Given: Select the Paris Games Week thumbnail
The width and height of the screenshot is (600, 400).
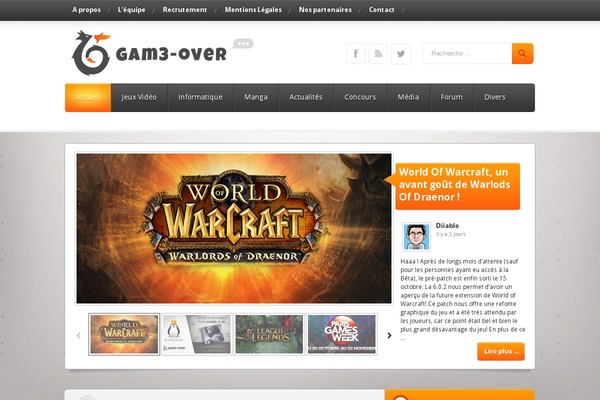Looking at the screenshot, I should (342, 335).
